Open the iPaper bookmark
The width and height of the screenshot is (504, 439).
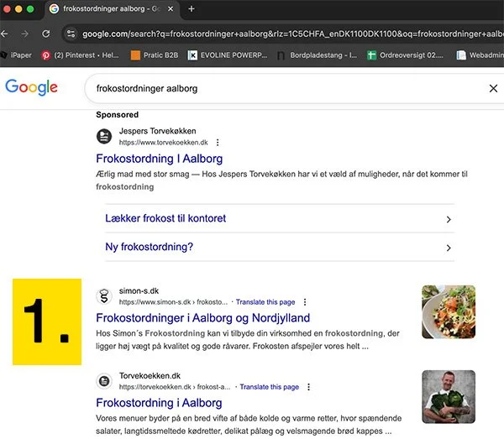pyautogui.click(x=16, y=55)
